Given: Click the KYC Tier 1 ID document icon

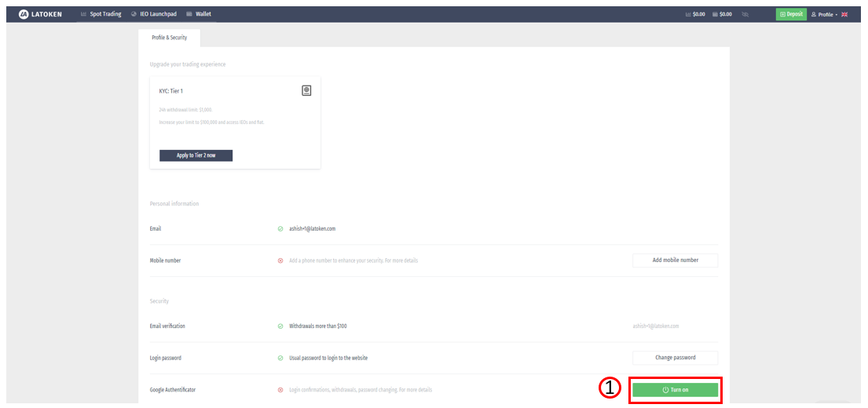Looking at the screenshot, I should [306, 91].
